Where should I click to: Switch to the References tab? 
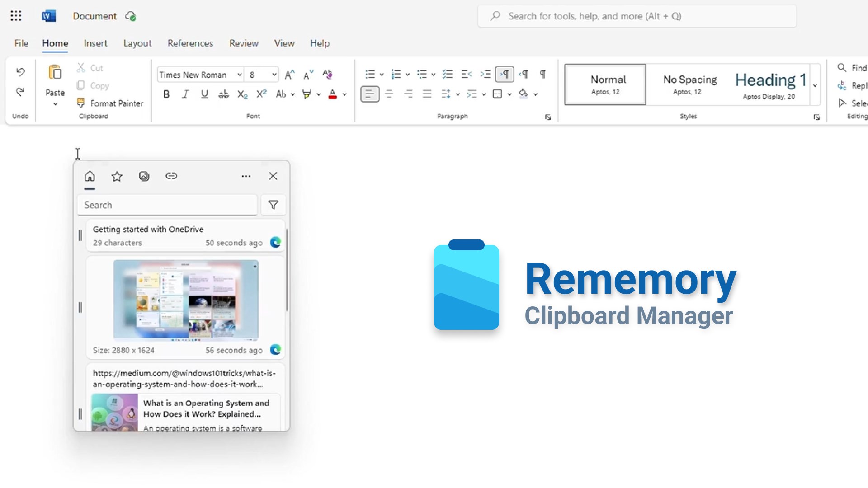pos(190,43)
